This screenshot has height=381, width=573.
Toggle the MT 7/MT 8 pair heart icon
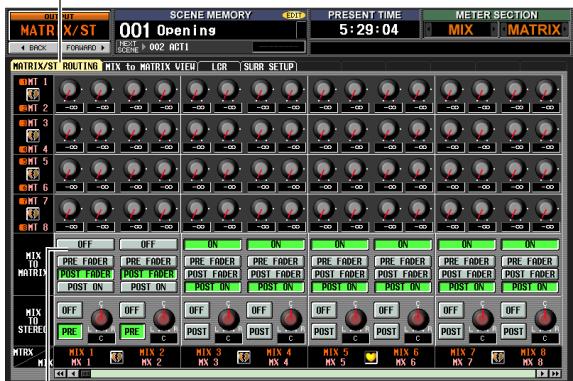33,214
